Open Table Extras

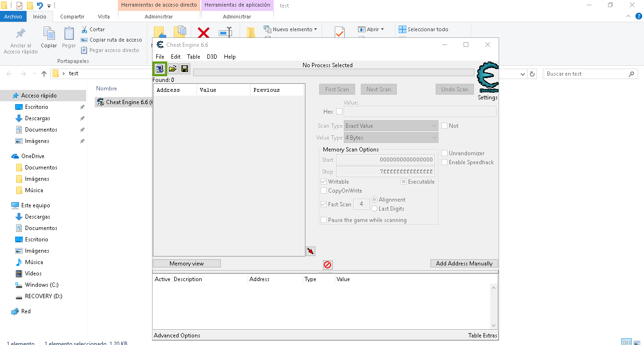(483, 336)
